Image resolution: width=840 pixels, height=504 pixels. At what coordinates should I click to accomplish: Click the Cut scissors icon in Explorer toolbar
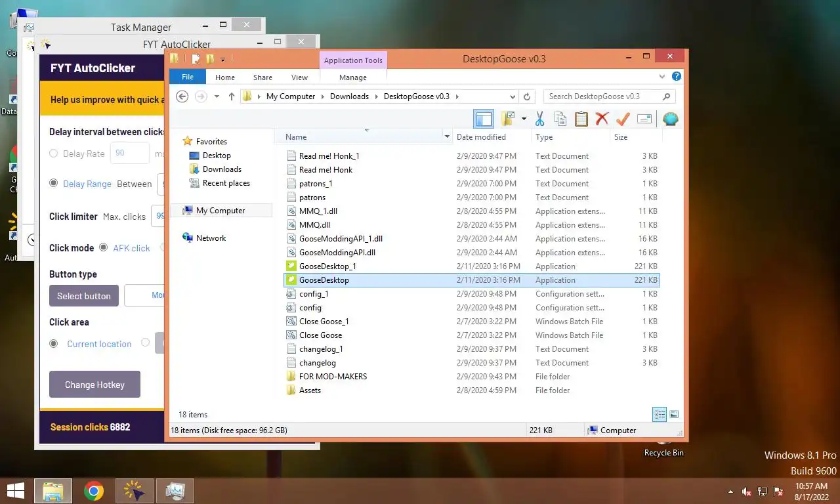539,119
